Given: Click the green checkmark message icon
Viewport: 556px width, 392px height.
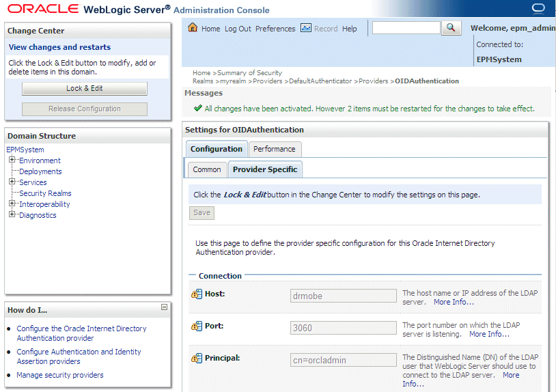Looking at the screenshot, I should point(198,108).
